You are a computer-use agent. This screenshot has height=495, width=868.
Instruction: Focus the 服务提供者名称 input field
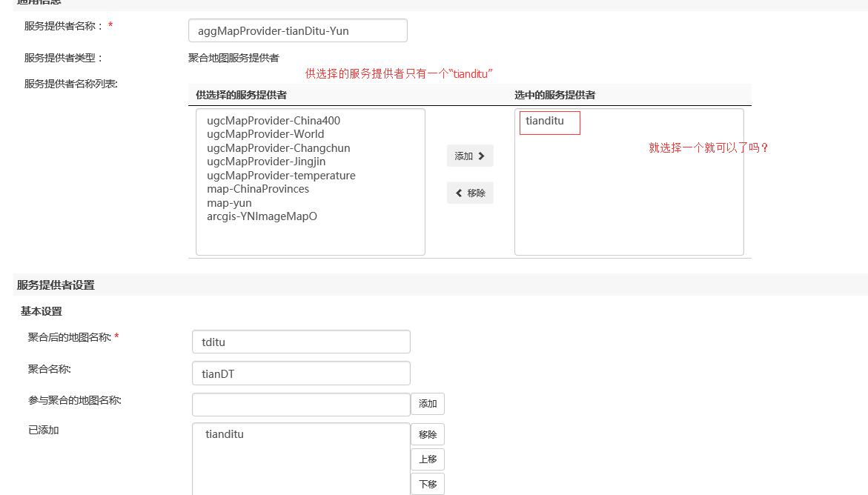coord(298,30)
